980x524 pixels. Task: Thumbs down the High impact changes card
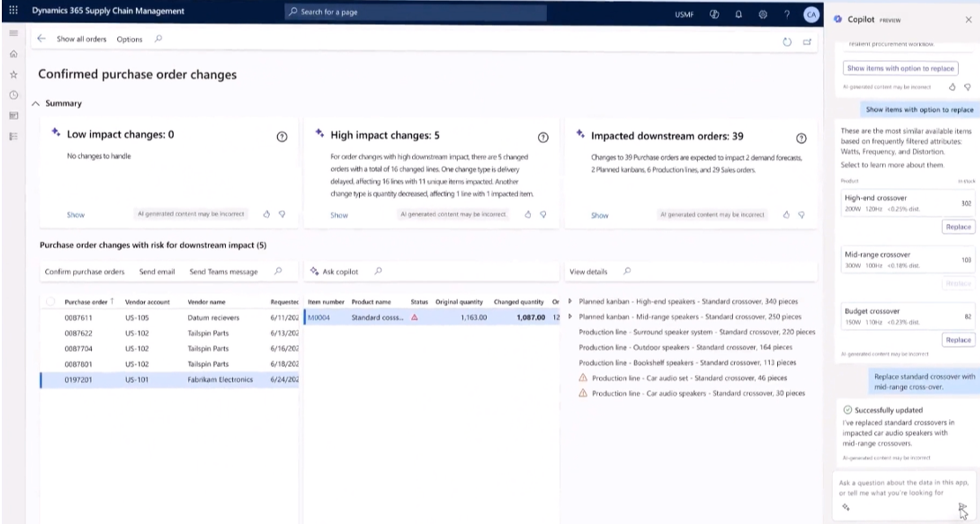coord(543,214)
